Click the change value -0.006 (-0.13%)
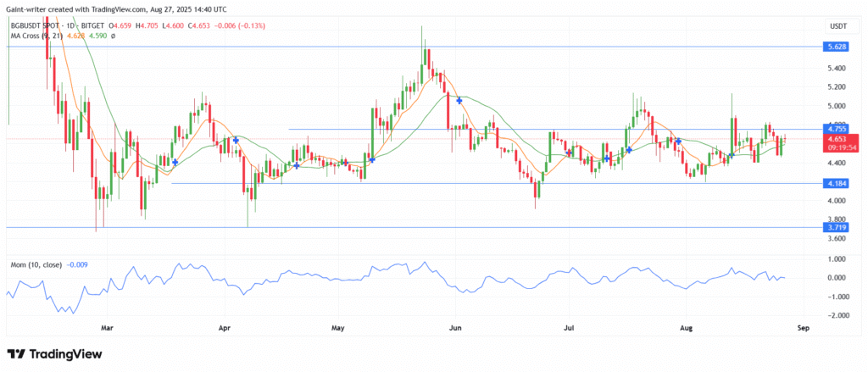 pos(240,25)
